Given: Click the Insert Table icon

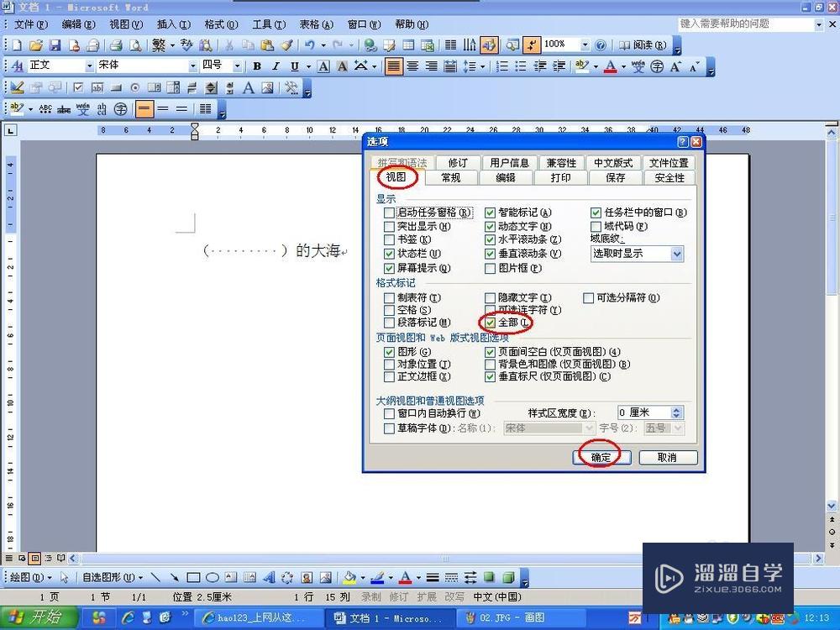Looking at the screenshot, I should pos(408,45).
